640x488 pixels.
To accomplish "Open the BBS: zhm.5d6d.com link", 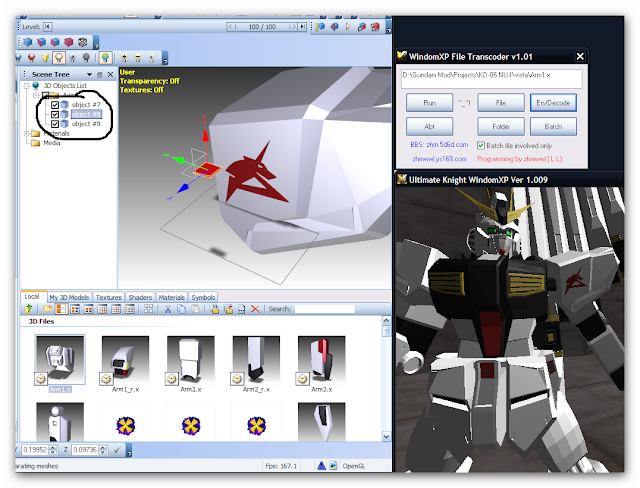I will 439,144.
